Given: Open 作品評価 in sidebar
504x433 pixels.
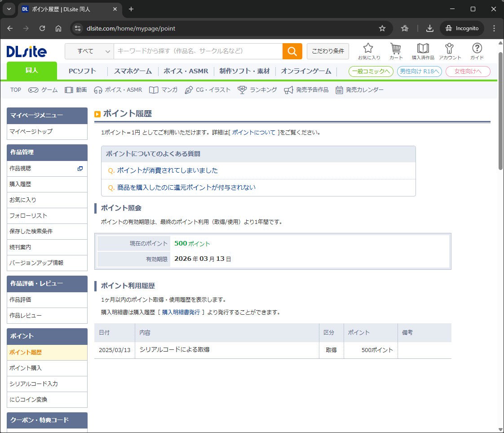Looking at the screenshot, I should (47, 300).
